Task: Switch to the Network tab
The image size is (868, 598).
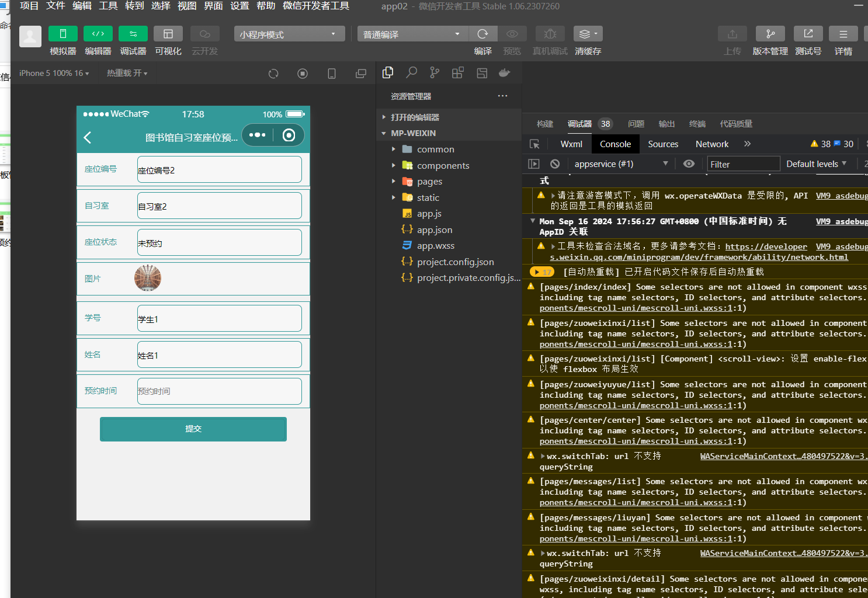Action: [711, 144]
